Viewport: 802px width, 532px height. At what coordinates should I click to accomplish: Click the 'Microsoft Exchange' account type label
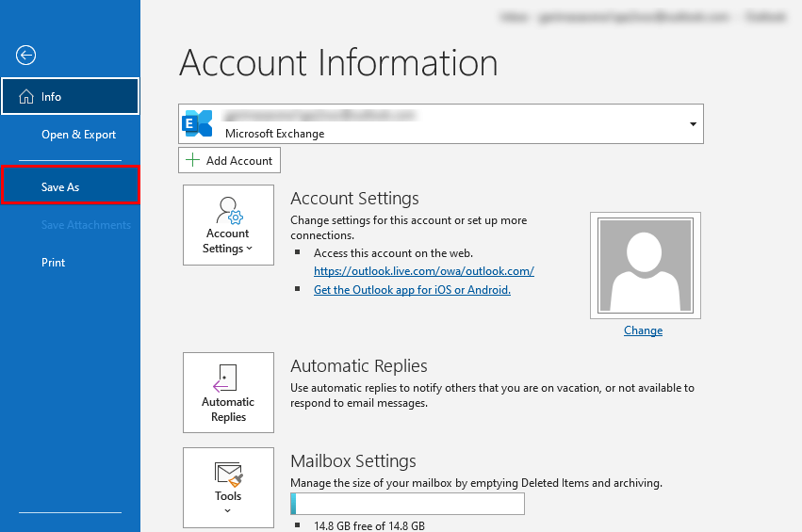point(274,134)
